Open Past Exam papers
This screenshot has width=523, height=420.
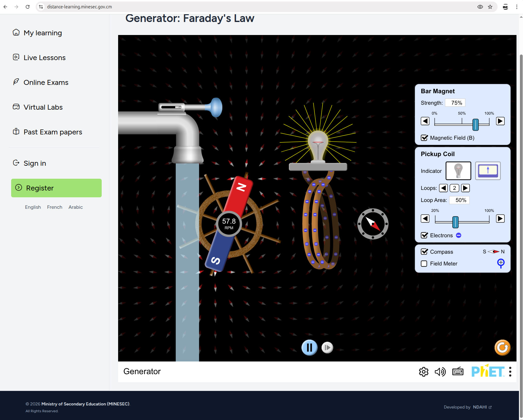click(53, 132)
